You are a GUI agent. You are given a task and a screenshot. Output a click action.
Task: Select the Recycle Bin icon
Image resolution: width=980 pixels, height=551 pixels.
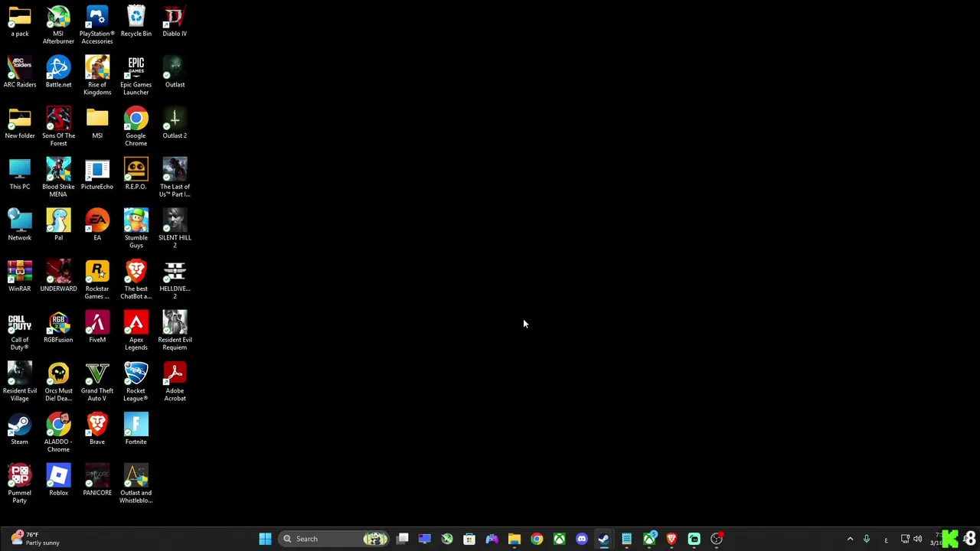coord(136,21)
